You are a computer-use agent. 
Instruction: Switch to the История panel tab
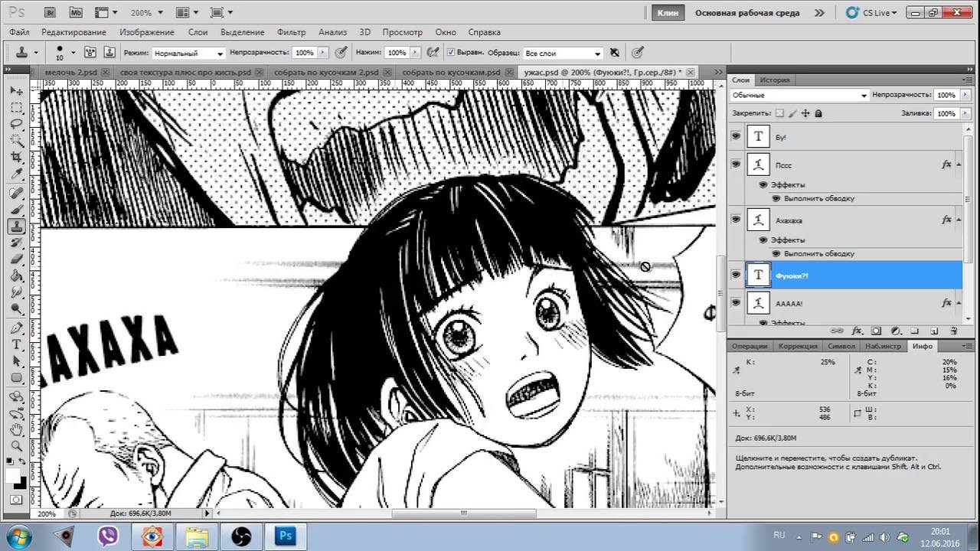(774, 80)
